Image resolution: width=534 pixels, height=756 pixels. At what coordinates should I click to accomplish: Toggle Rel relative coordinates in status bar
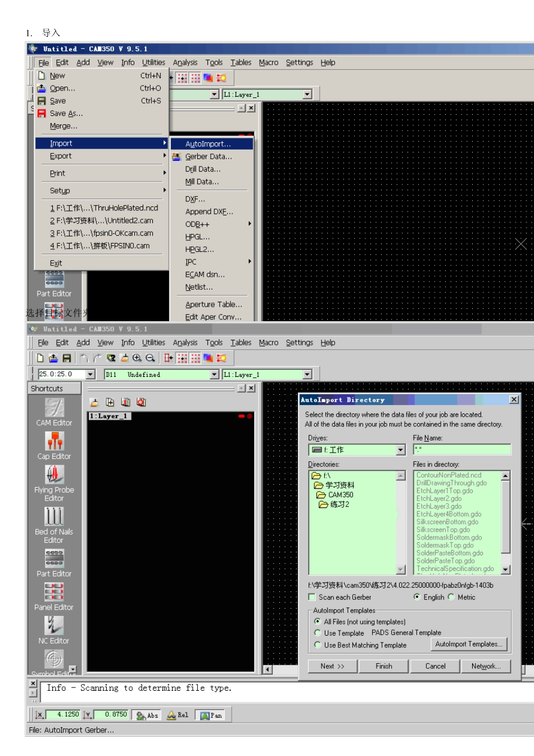[x=178, y=715]
